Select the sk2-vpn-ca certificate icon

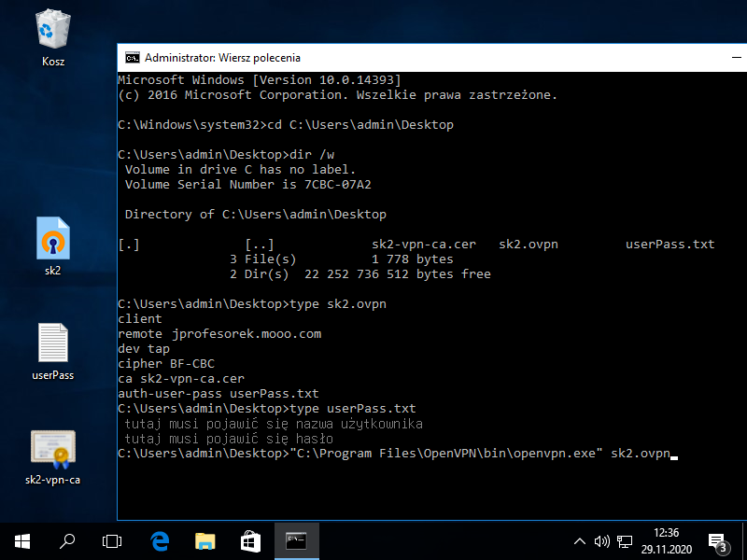click(x=52, y=450)
